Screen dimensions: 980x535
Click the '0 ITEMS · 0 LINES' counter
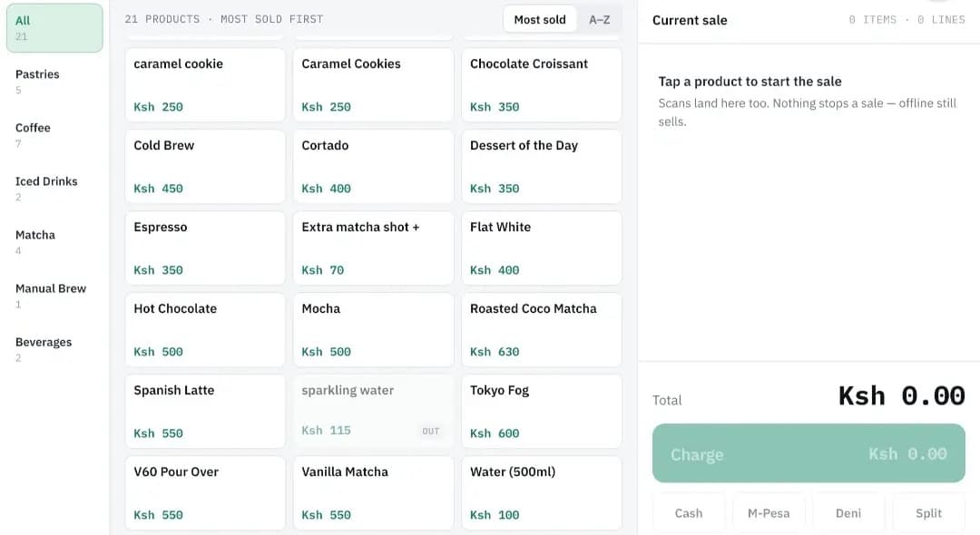coord(906,20)
